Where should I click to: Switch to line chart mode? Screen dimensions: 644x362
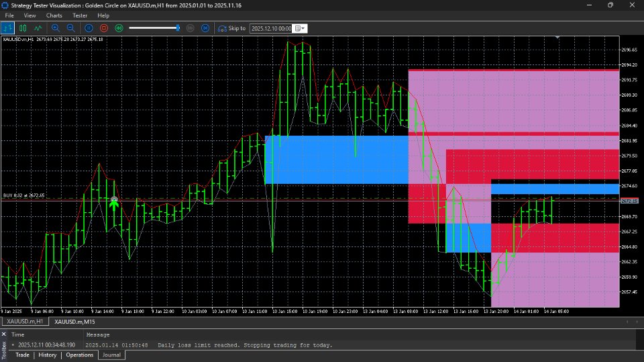click(38, 28)
